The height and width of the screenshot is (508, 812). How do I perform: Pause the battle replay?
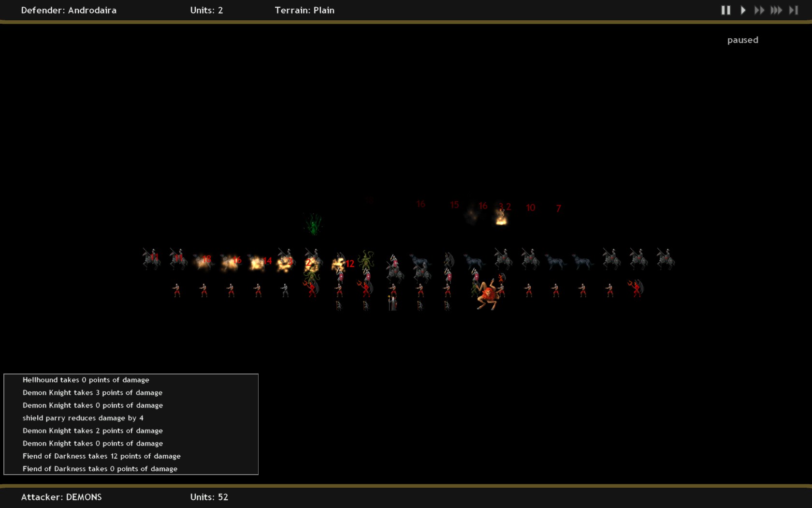(x=725, y=10)
